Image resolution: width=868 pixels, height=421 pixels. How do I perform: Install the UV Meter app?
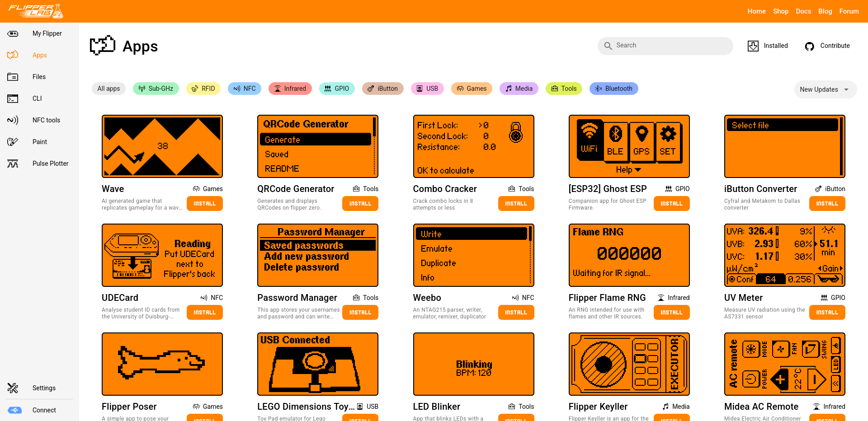point(827,313)
